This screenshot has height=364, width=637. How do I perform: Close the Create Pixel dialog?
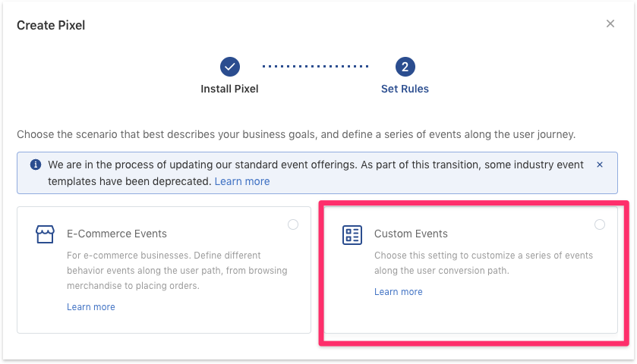pos(610,24)
